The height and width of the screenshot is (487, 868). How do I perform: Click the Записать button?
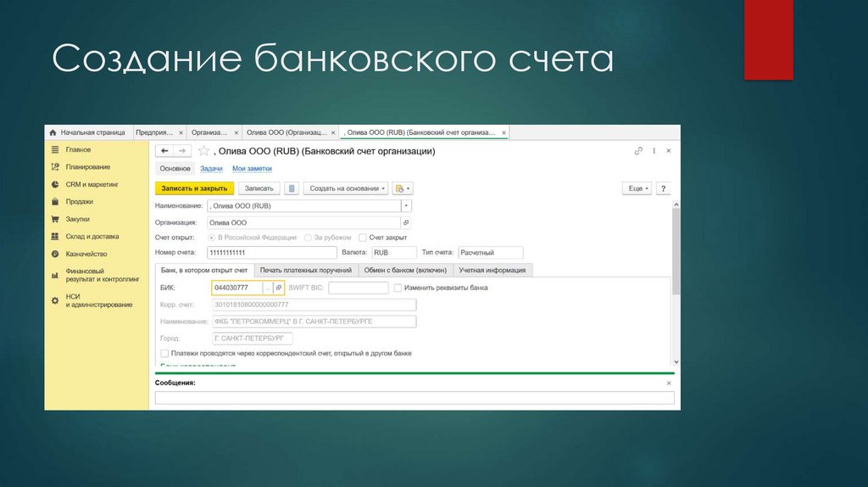coord(259,188)
